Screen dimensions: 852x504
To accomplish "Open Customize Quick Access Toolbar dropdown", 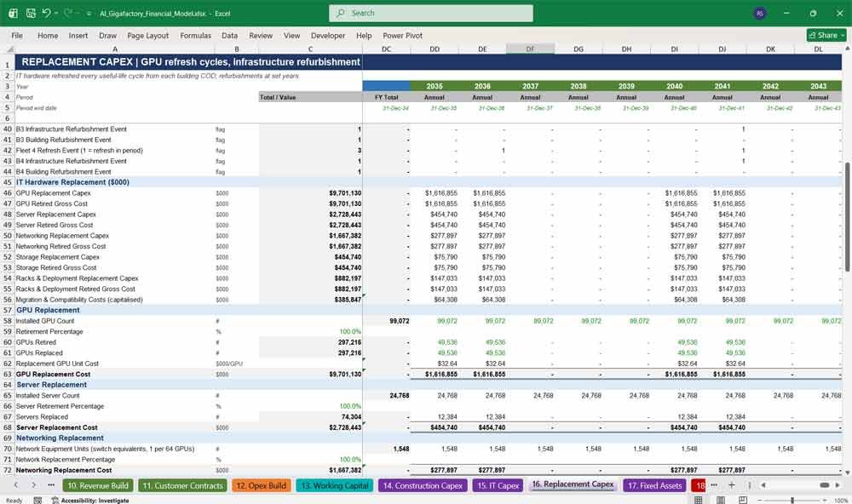I will 89,13.
